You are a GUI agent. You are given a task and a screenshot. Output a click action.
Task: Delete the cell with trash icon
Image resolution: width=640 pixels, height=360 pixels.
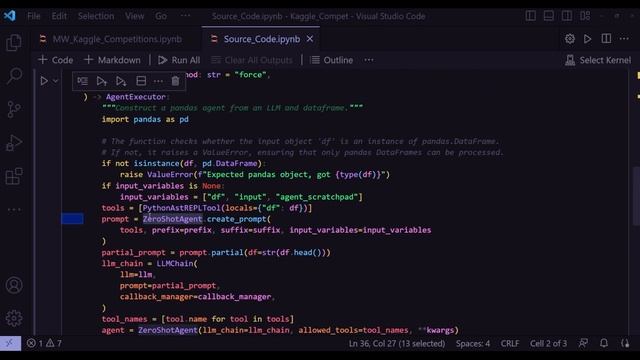coord(175,81)
